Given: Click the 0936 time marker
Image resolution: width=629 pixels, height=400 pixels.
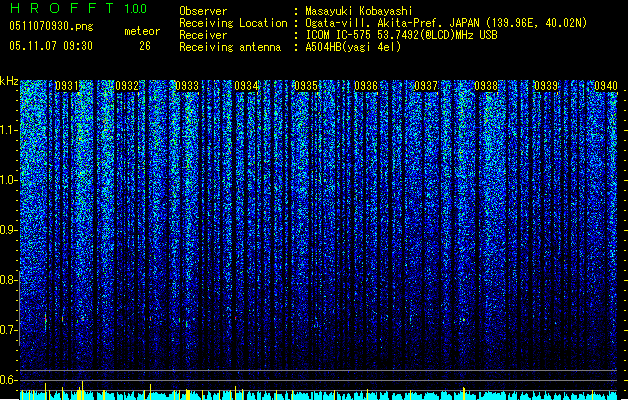Looking at the screenshot, I should 366,86.
